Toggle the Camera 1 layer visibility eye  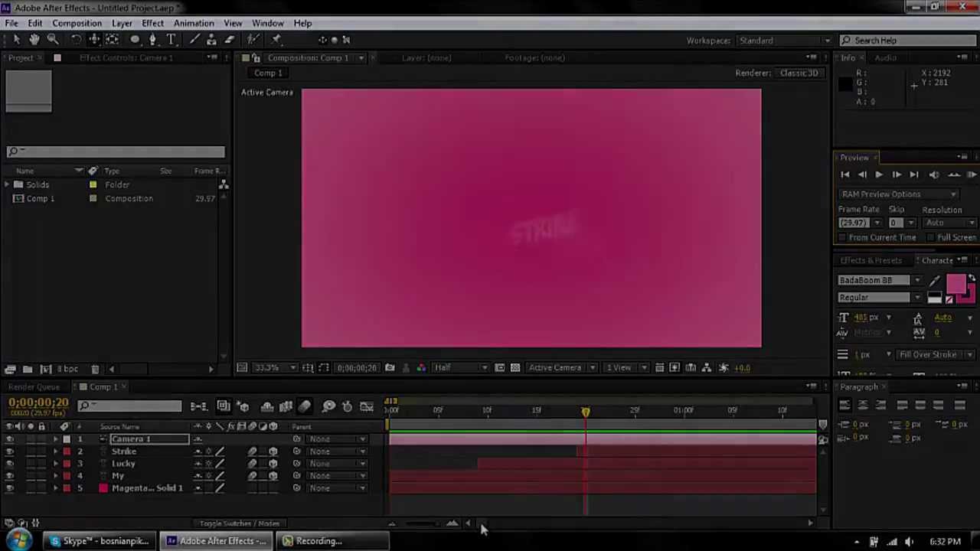[x=10, y=439]
